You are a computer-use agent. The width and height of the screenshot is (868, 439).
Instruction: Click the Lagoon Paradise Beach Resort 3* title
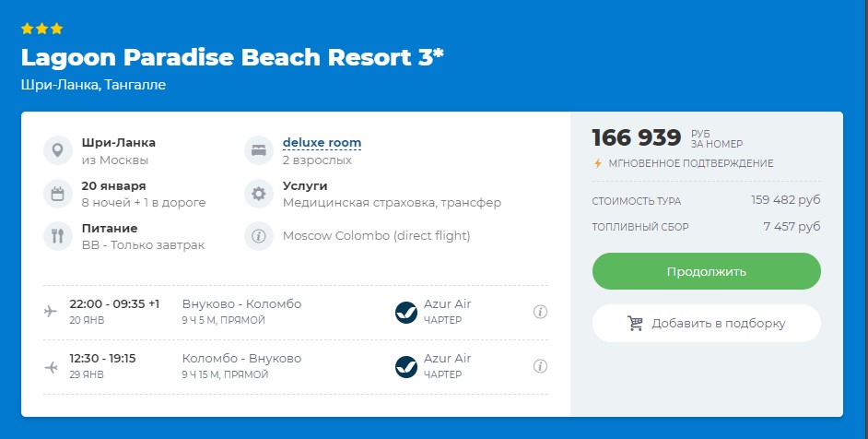pyautogui.click(x=232, y=57)
